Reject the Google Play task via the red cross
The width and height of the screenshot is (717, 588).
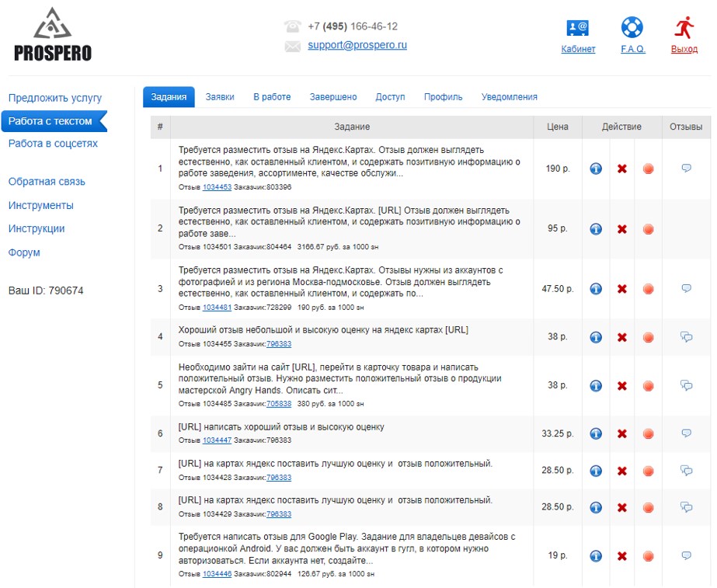click(622, 556)
